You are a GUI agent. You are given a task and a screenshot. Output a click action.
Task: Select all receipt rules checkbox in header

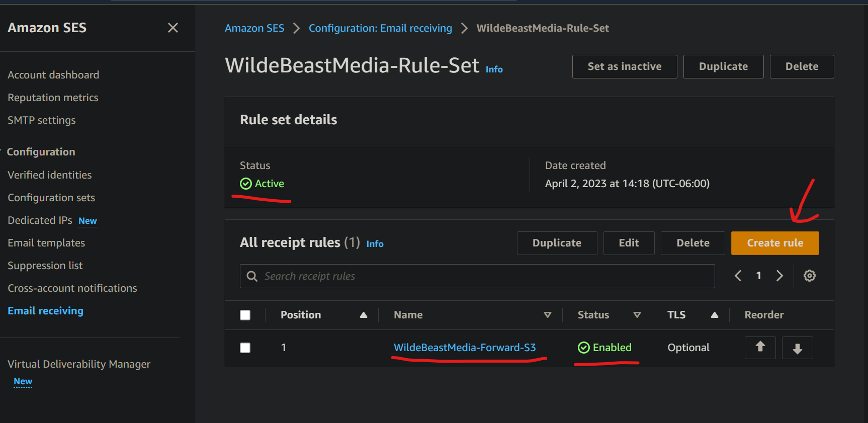[x=245, y=315]
